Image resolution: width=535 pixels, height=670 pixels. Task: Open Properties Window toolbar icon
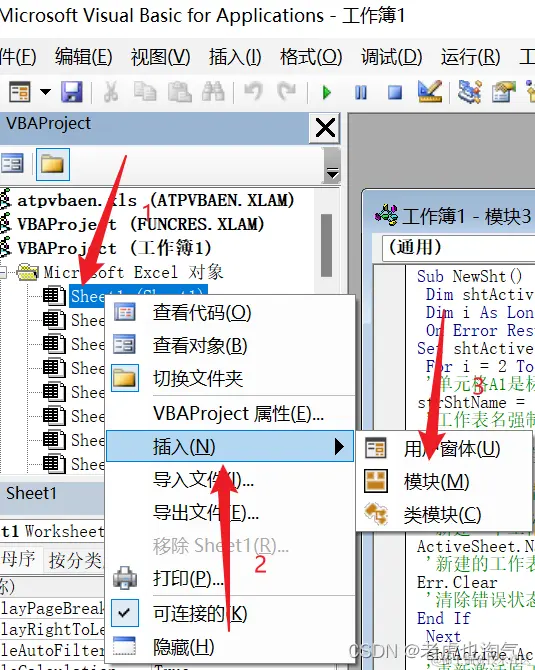503,91
